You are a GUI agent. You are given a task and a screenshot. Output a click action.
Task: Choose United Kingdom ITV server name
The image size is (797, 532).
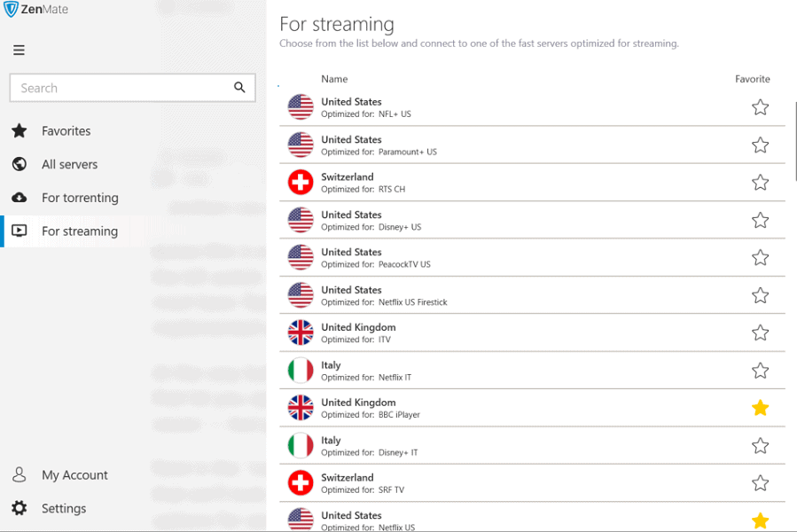point(358,327)
